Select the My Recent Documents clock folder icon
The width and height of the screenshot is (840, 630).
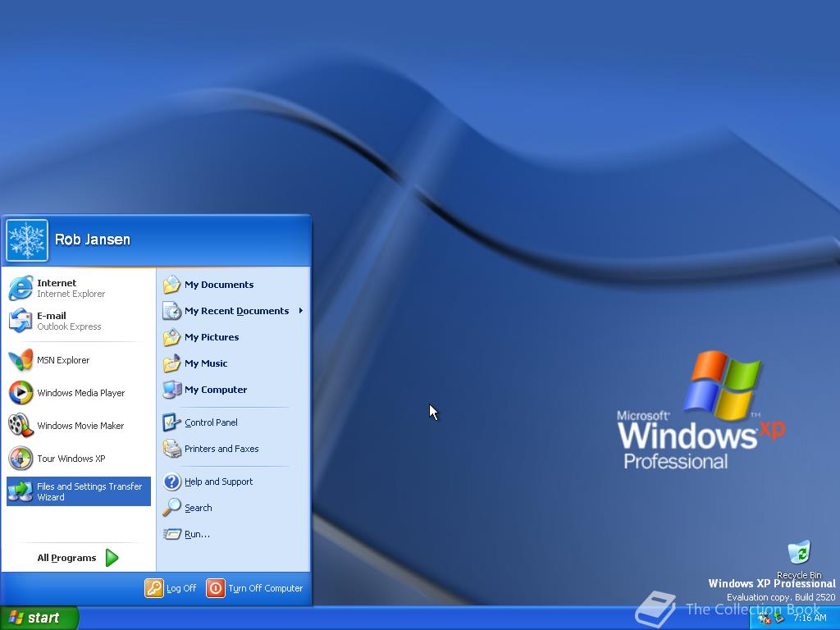[172, 311]
